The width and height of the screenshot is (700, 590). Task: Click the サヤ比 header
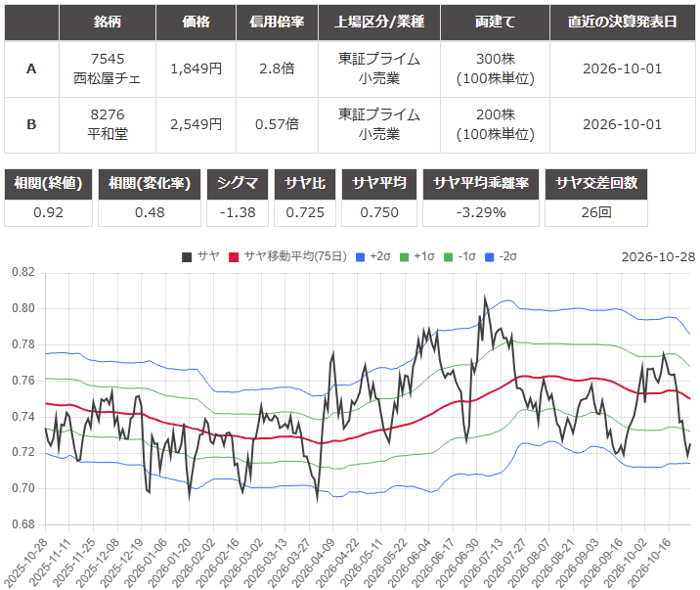(x=305, y=184)
